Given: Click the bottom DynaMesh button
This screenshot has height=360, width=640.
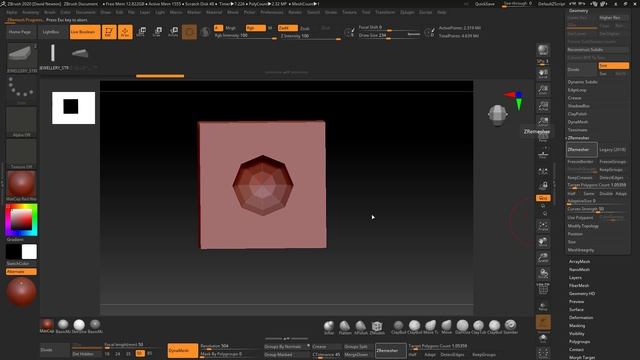Looking at the screenshot, I should pyautogui.click(x=182, y=351).
